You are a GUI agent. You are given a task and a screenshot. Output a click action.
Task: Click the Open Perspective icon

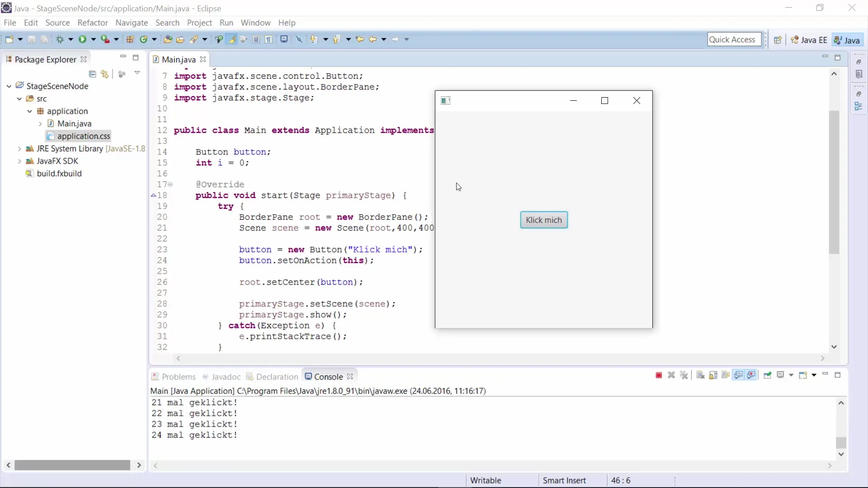pyautogui.click(x=778, y=40)
